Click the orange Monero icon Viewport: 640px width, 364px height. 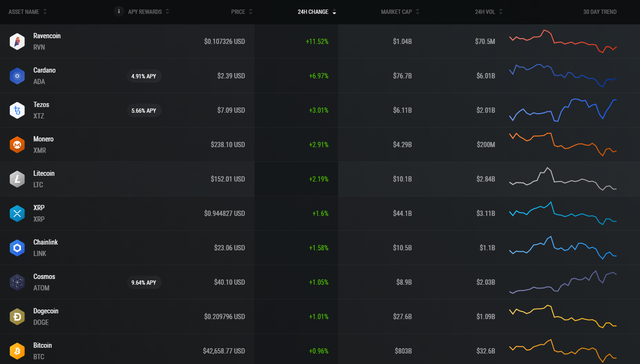tap(17, 144)
